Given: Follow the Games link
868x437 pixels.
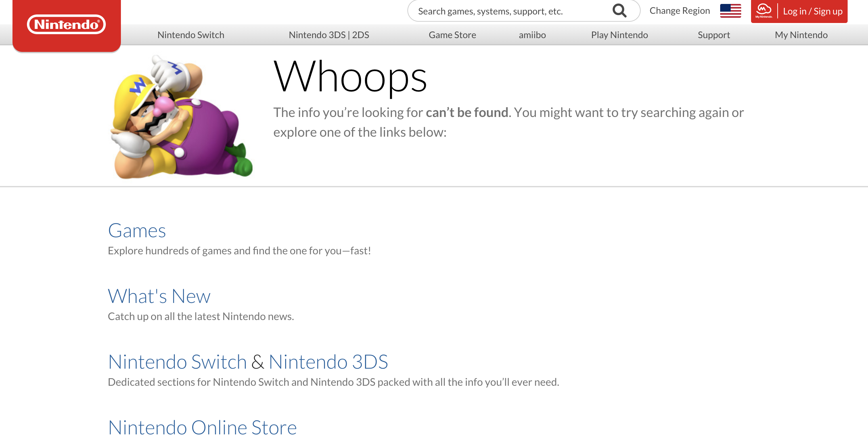Looking at the screenshot, I should click(137, 231).
